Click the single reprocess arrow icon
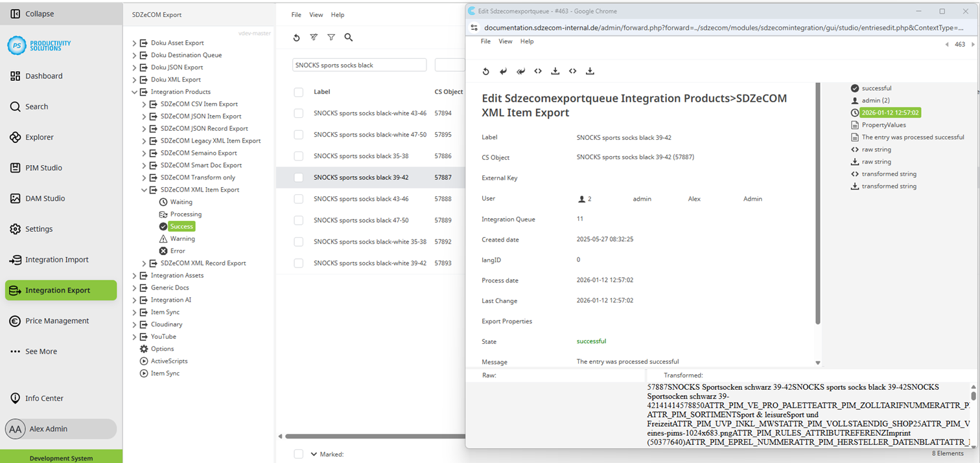 503,71
